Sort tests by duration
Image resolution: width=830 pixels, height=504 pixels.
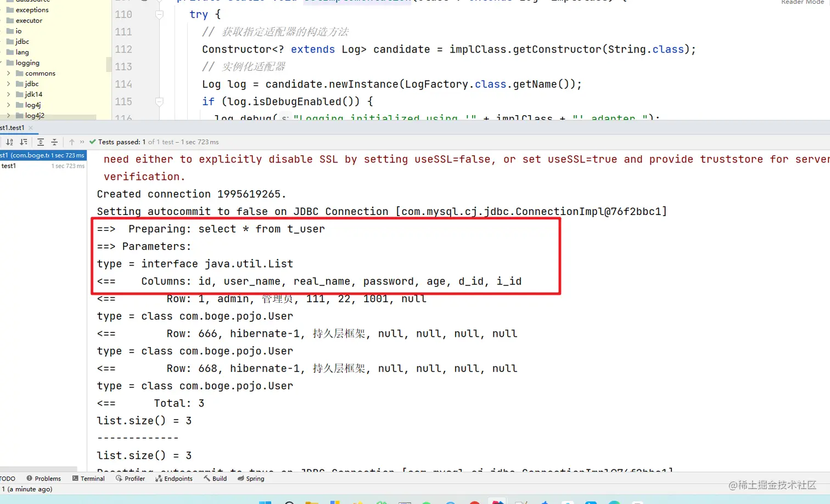pyautogui.click(x=24, y=142)
